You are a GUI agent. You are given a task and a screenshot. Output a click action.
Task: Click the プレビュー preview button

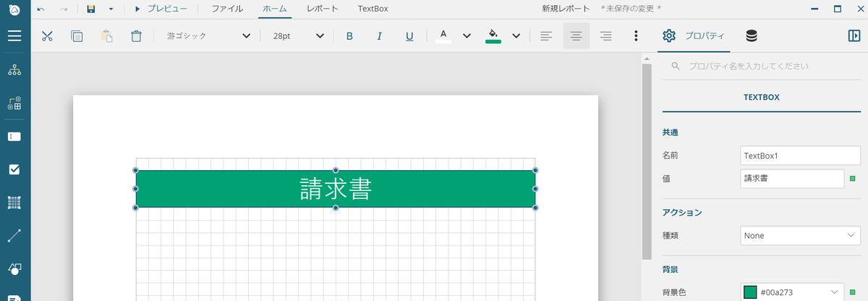click(161, 9)
